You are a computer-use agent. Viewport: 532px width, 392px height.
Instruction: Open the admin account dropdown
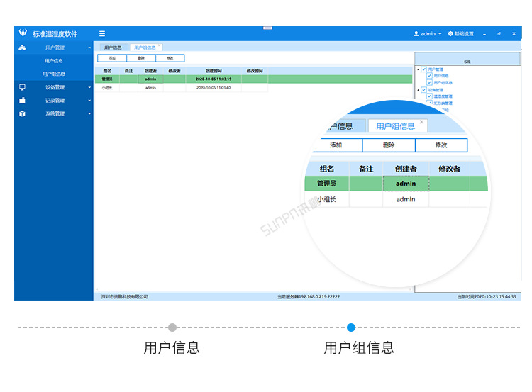tap(428, 33)
